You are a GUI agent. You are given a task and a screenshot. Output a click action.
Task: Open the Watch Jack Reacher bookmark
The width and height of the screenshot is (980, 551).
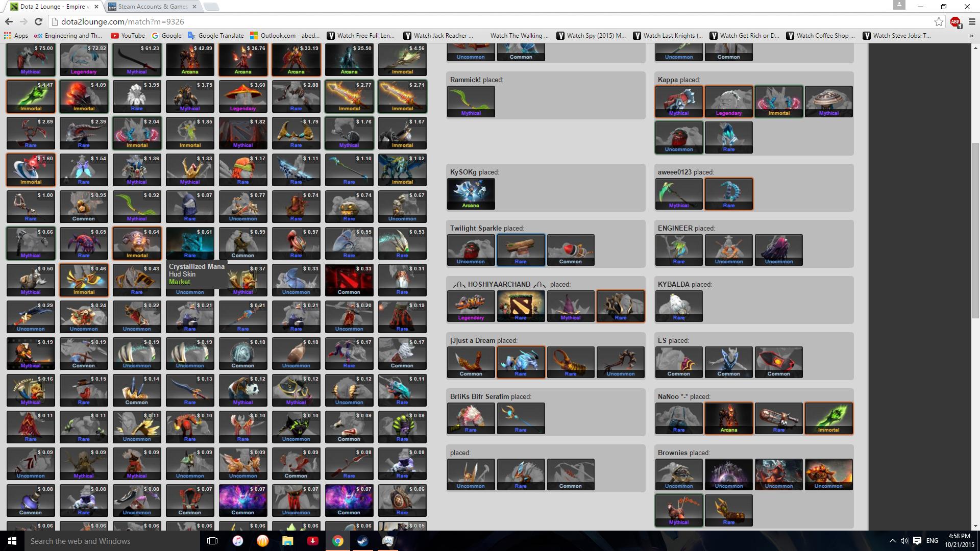coord(438,35)
